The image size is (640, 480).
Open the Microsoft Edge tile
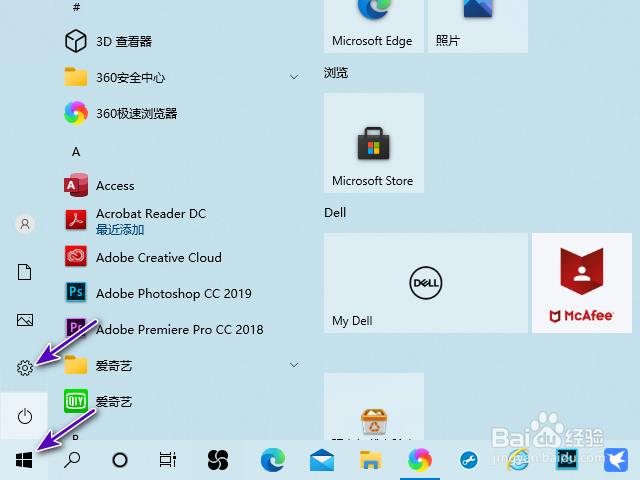(374, 25)
